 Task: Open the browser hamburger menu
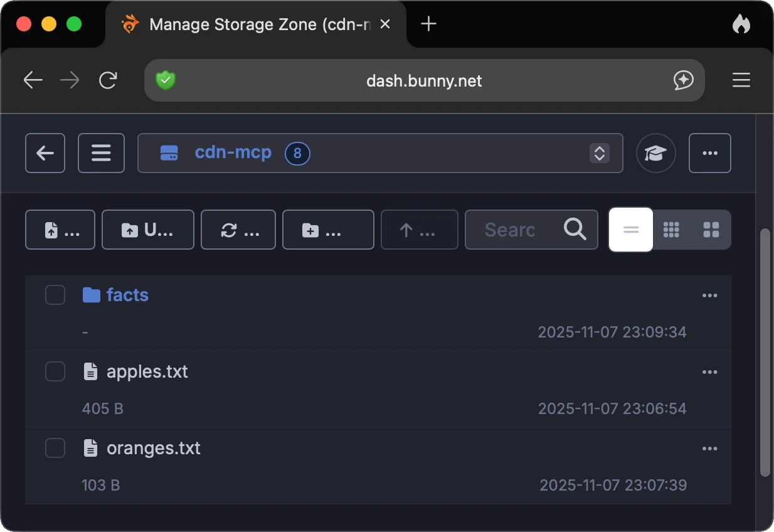tap(741, 80)
